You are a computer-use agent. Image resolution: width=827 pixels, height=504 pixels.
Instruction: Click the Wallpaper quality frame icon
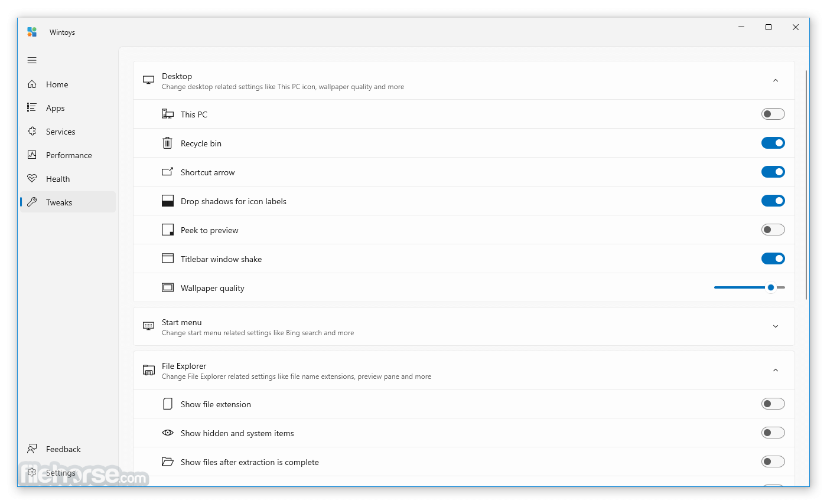coord(168,287)
